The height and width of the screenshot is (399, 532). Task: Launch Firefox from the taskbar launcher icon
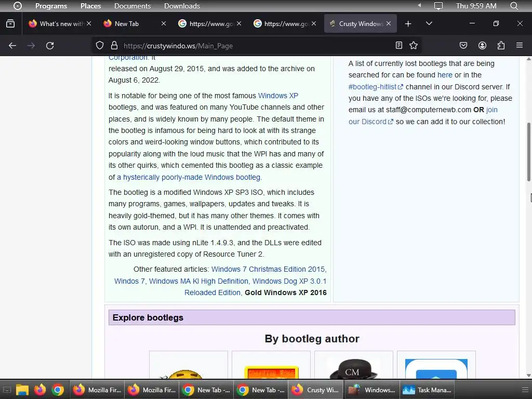(x=39, y=390)
